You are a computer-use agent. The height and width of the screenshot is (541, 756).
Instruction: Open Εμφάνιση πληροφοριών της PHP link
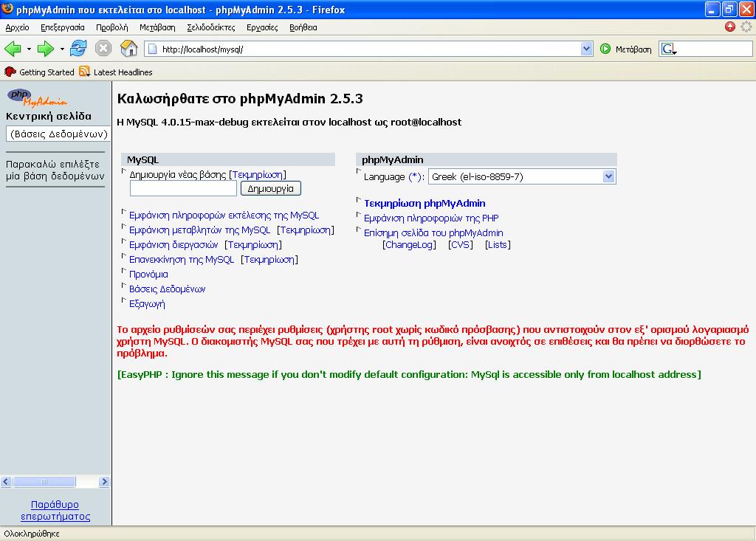(431, 218)
